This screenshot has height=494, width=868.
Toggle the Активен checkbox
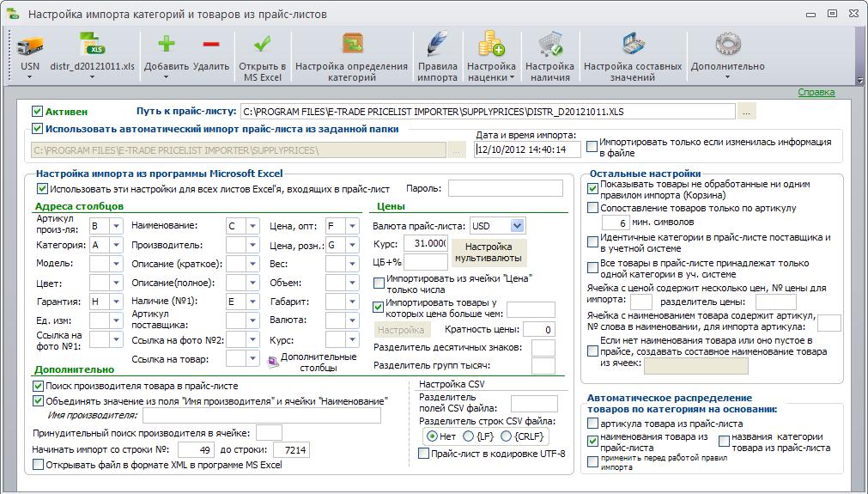37,112
